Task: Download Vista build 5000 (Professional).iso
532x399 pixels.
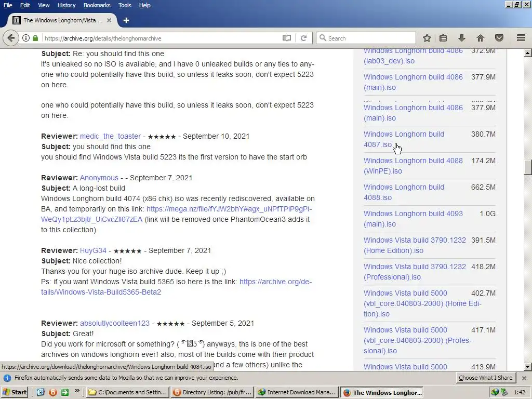Action: click(418, 340)
